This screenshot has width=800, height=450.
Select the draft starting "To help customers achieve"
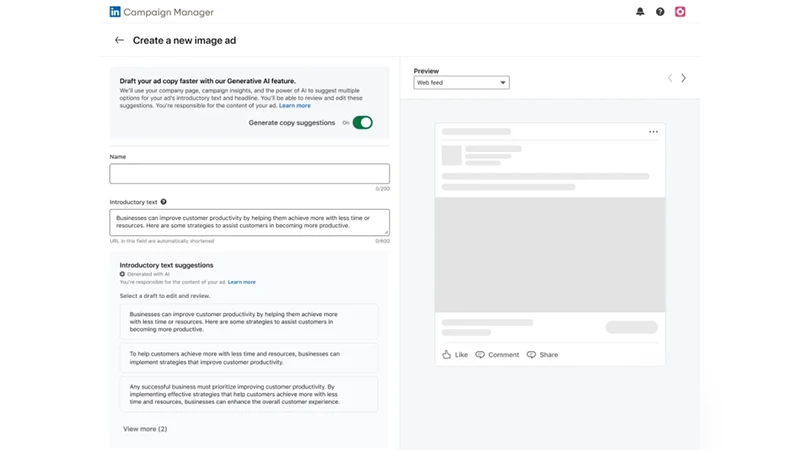click(x=249, y=358)
